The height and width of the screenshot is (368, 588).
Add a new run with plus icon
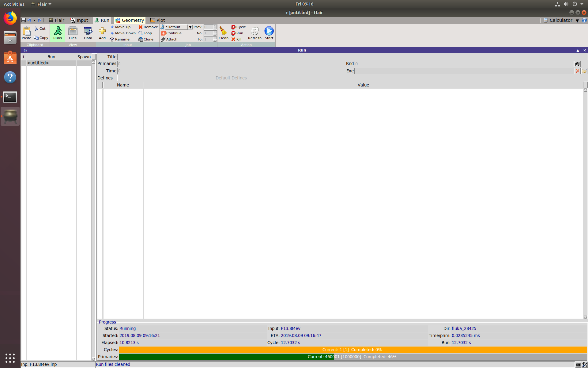tap(102, 33)
